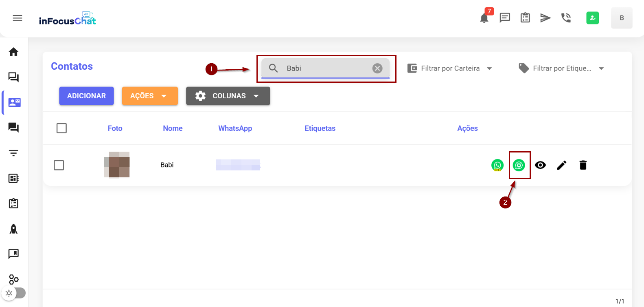Open the Filtrar por Etiqueta dropdown
This screenshot has height=307, width=644.
point(561,68)
